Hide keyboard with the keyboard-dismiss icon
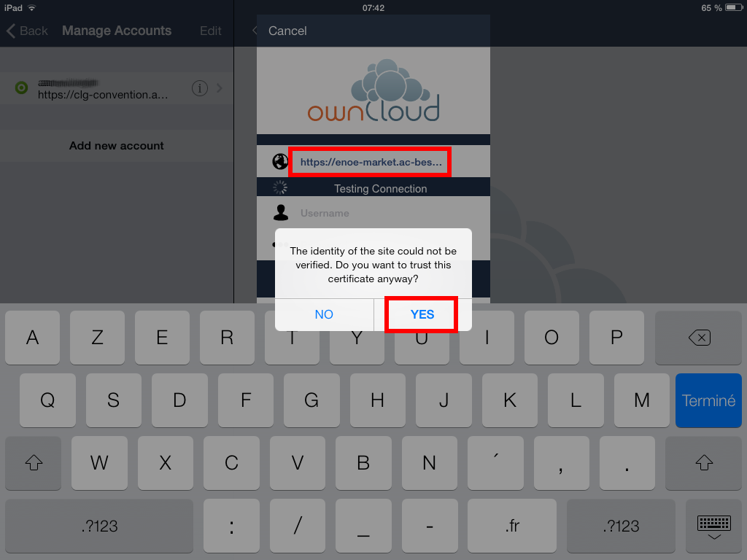 713,526
